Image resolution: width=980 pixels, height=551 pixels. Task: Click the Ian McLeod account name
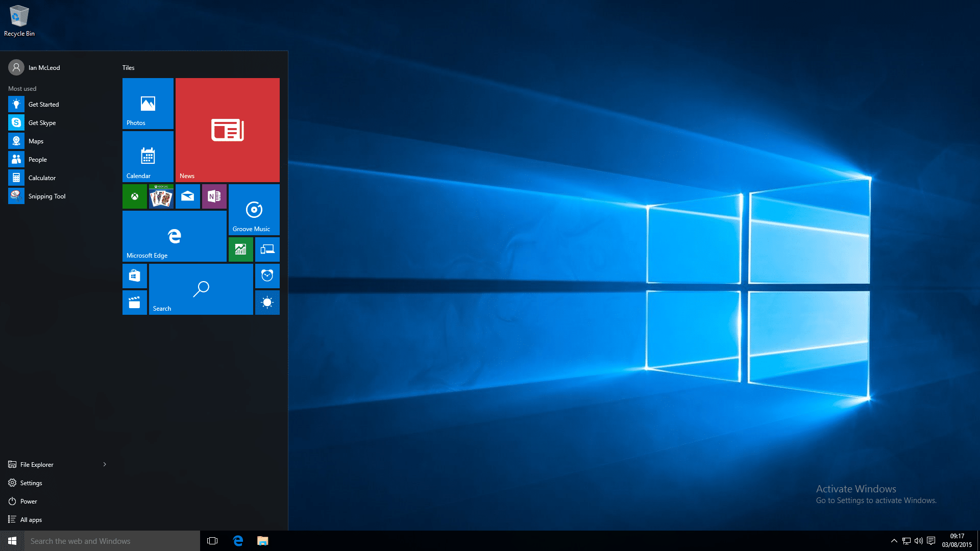44,67
